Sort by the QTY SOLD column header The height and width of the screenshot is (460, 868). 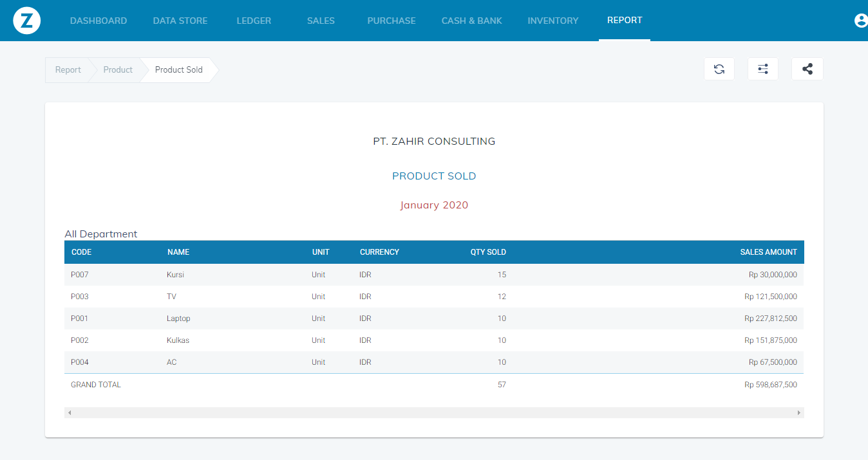[488, 252]
